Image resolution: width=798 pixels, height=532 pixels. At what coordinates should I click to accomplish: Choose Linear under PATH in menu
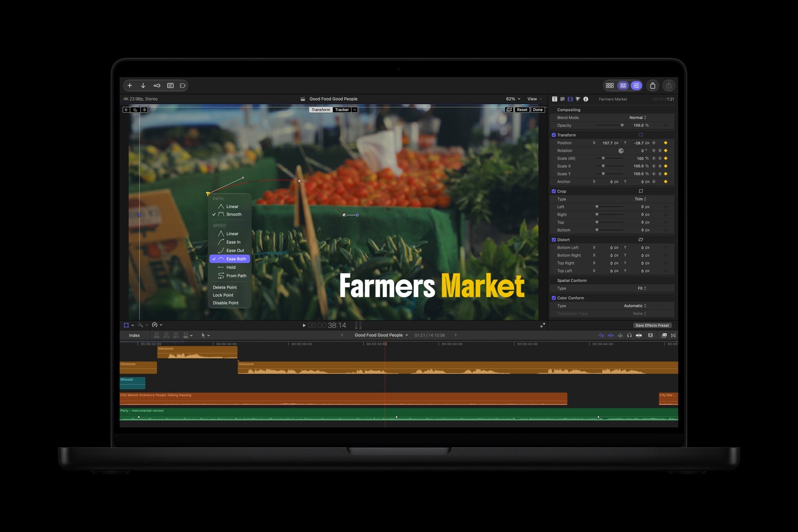(229, 206)
